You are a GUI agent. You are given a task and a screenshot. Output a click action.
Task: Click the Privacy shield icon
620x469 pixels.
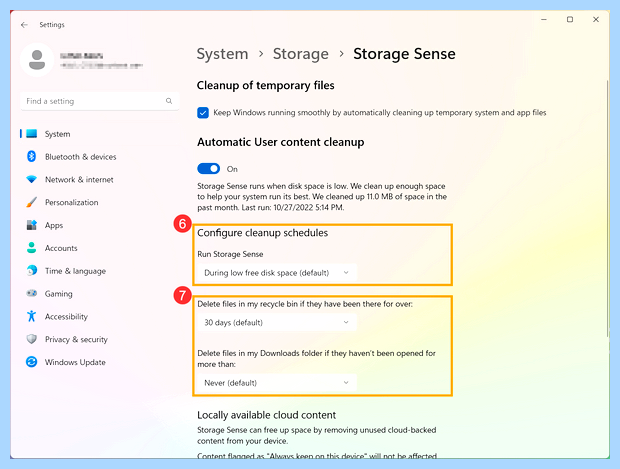coord(32,339)
